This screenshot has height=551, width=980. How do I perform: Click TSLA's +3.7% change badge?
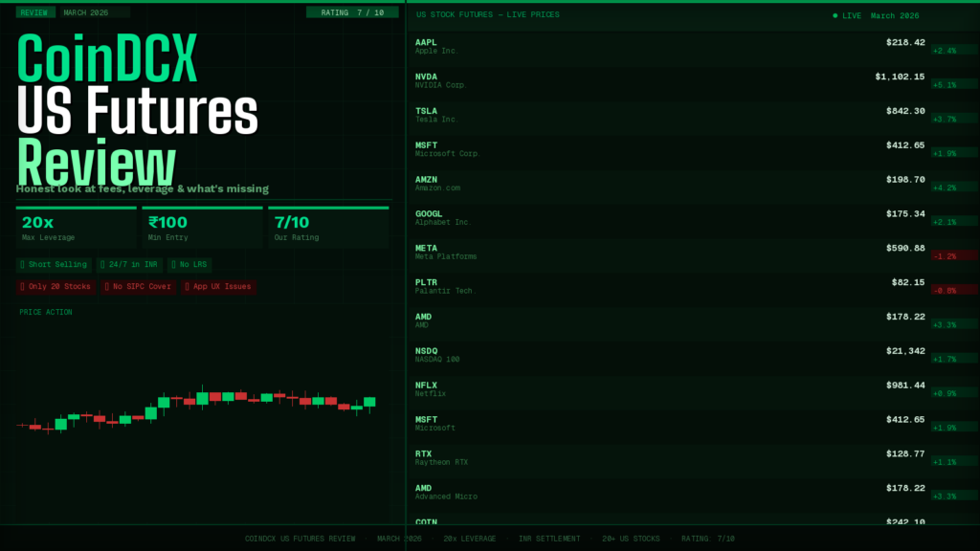point(953,119)
